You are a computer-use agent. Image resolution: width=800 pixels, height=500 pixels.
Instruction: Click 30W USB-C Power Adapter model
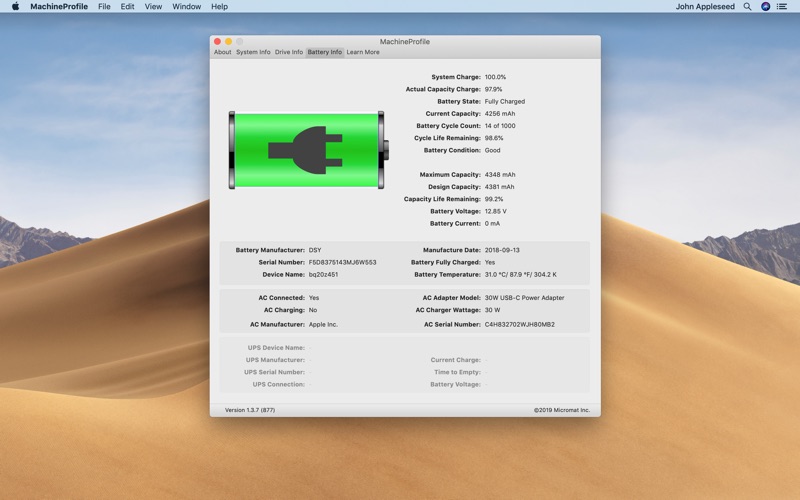click(x=524, y=298)
